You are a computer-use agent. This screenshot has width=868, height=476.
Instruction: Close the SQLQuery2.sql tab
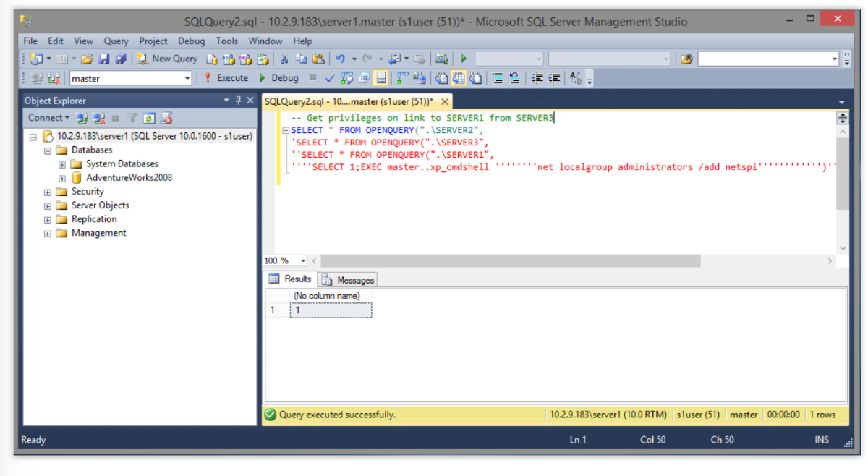point(445,102)
